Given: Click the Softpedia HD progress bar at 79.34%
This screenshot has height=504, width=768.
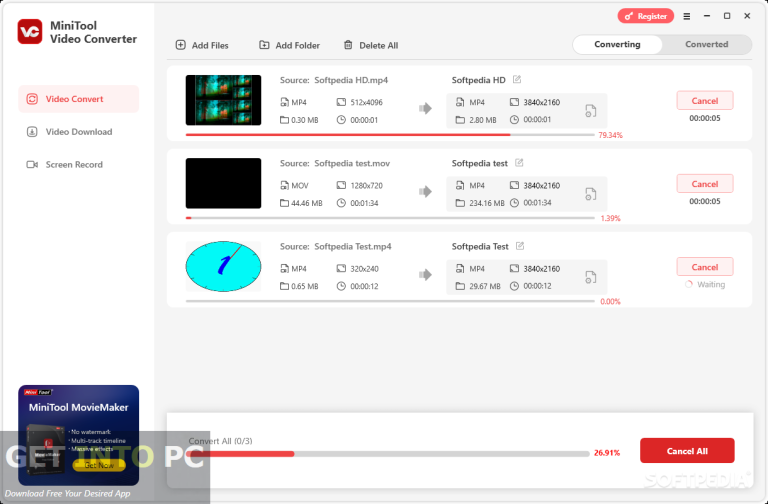Looking at the screenshot, I should (x=390, y=135).
